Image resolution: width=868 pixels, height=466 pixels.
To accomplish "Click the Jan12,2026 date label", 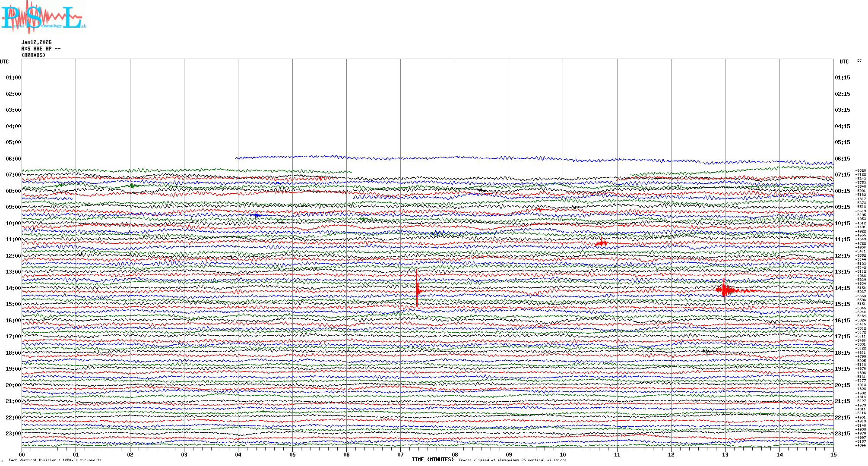I will tap(36, 42).
